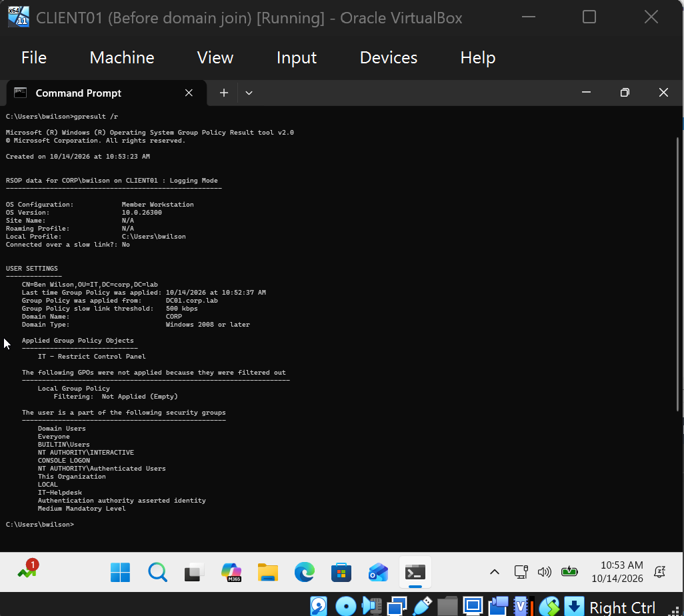The height and width of the screenshot is (616, 684).
Task: Click the mouse integration indicator icon
Action: (549, 607)
